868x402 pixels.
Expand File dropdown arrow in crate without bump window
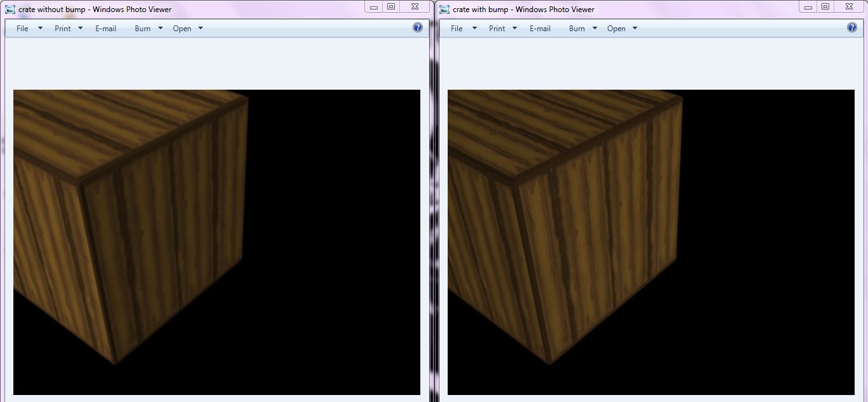coord(41,29)
